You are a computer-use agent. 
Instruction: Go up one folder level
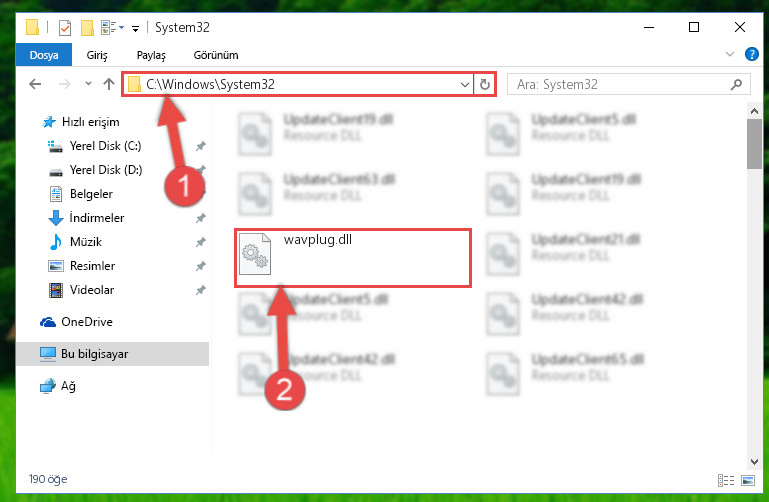[109, 84]
